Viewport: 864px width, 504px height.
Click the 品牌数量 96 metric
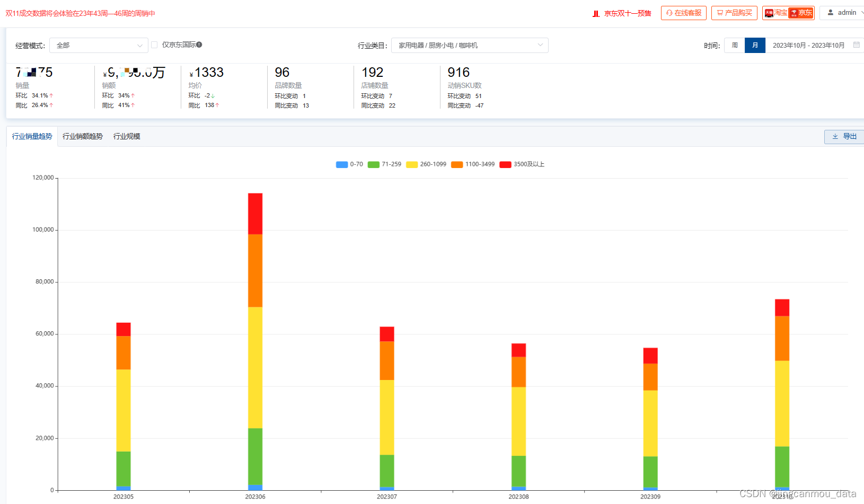pyautogui.click(x=282, y=73)
